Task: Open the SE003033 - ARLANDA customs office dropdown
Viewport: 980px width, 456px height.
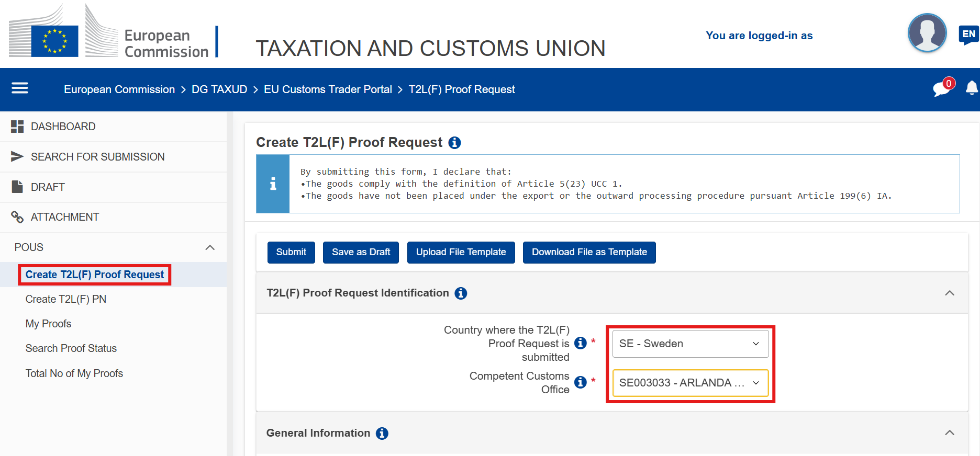Action: click(691, 383)
